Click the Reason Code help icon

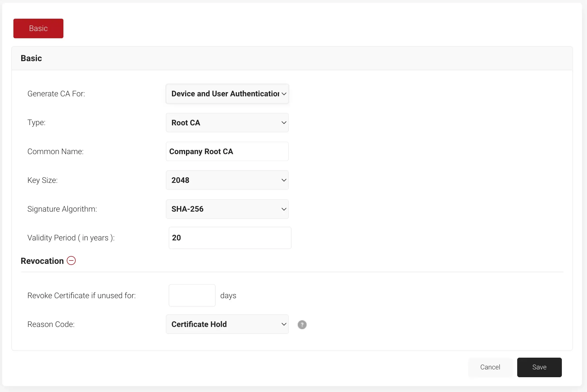302,324
